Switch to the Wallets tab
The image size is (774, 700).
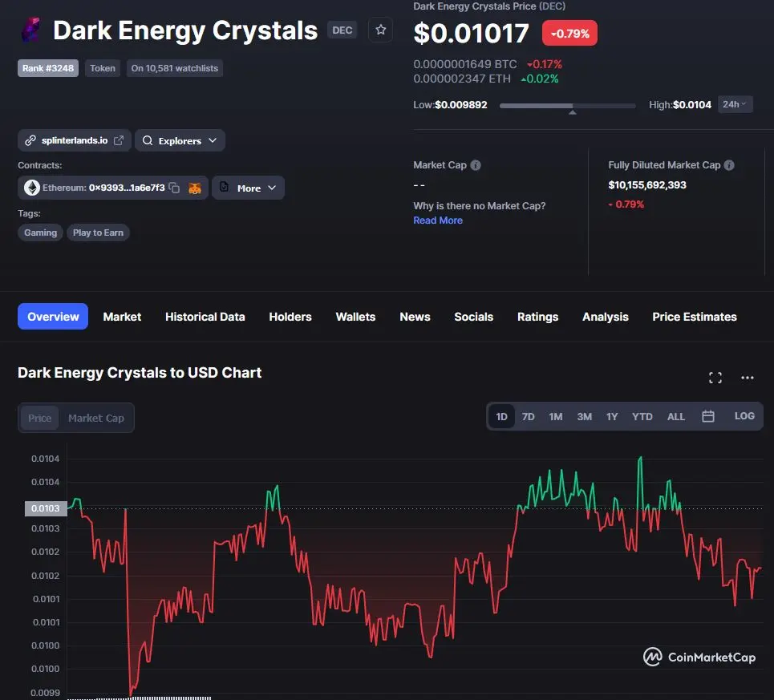coord(355,317)
